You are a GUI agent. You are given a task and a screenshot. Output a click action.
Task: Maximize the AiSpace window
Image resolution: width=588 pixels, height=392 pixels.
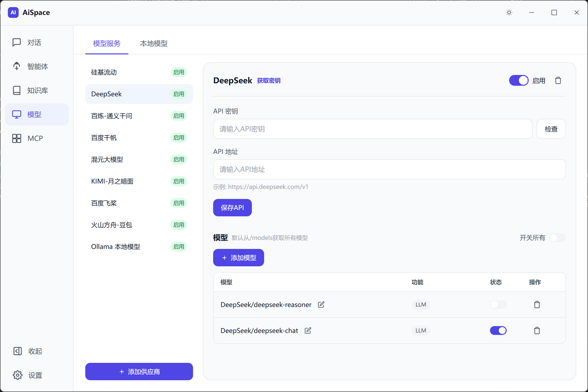(x=554, y=12)
